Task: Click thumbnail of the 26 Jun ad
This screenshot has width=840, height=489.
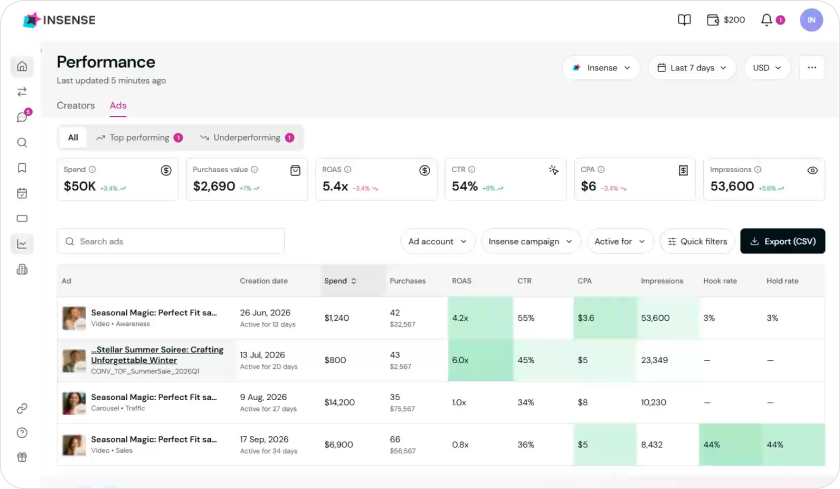Action: point(74,318)
